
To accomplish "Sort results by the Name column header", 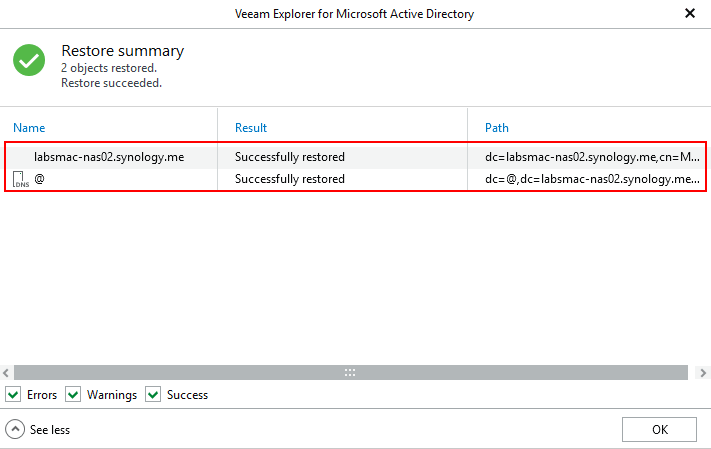I will pos(29,128).
